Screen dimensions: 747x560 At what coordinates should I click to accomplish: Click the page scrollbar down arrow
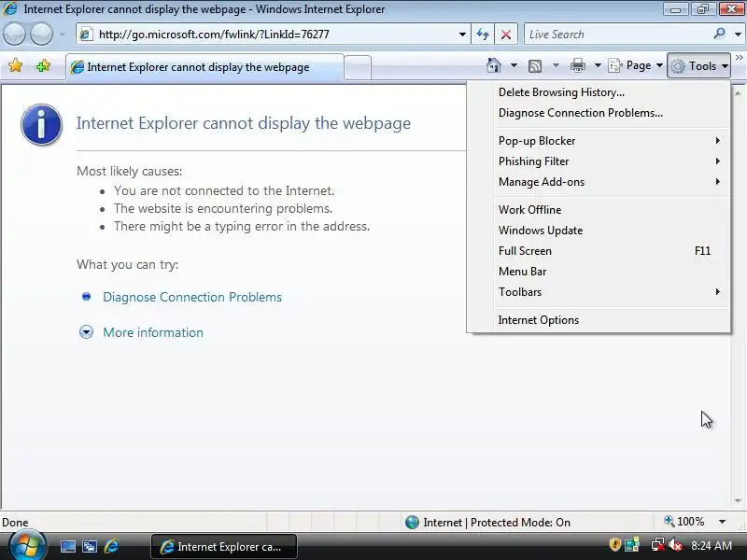(738, 501)
